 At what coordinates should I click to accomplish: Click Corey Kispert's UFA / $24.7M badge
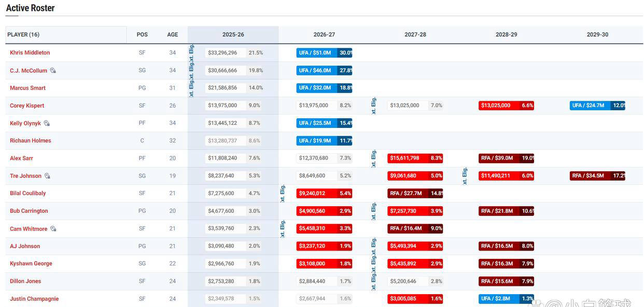click(x=597, y=106)
